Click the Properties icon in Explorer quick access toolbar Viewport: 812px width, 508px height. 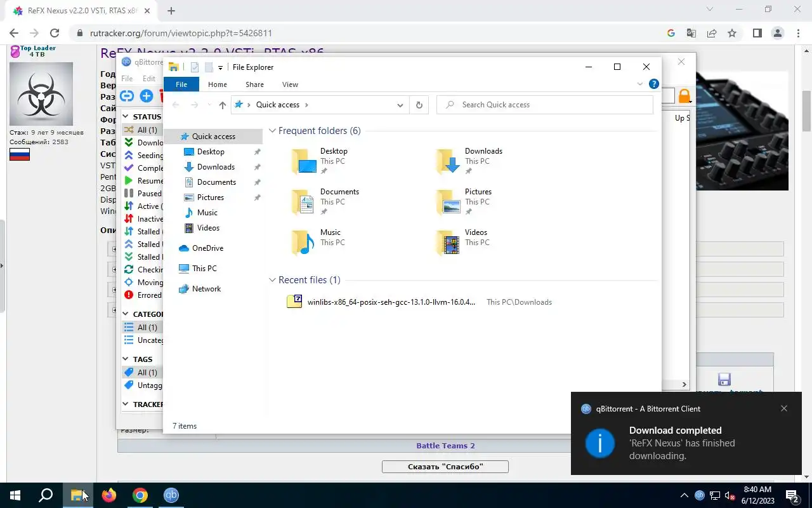(x=195, y=67)
